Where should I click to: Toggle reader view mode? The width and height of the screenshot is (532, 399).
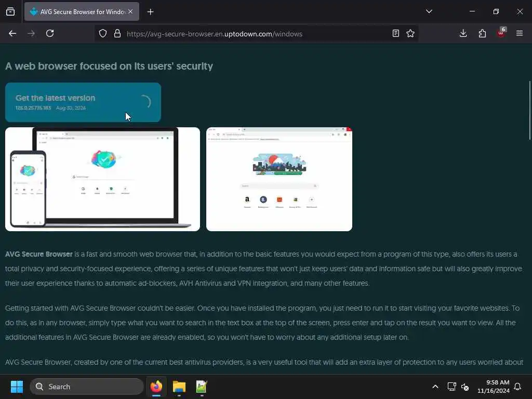395,33
